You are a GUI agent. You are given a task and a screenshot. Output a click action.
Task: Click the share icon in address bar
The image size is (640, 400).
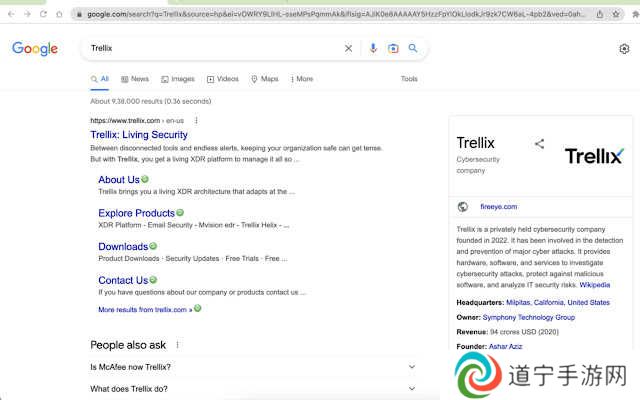600,14
